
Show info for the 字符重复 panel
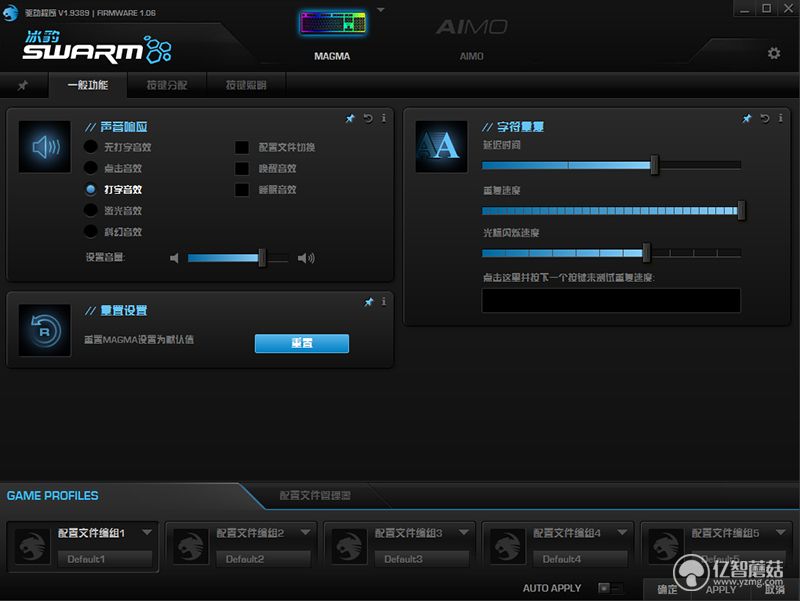(x=781, y=118)
